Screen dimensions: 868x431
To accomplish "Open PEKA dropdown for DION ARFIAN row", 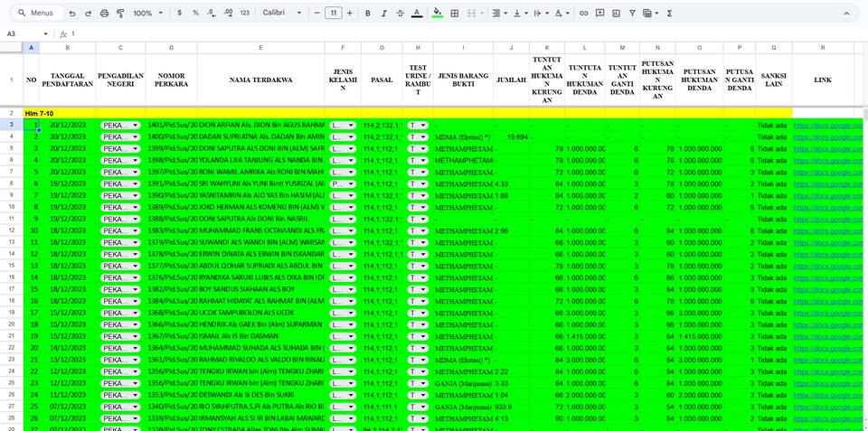I will pyautogui.click(x=120, y=125).
